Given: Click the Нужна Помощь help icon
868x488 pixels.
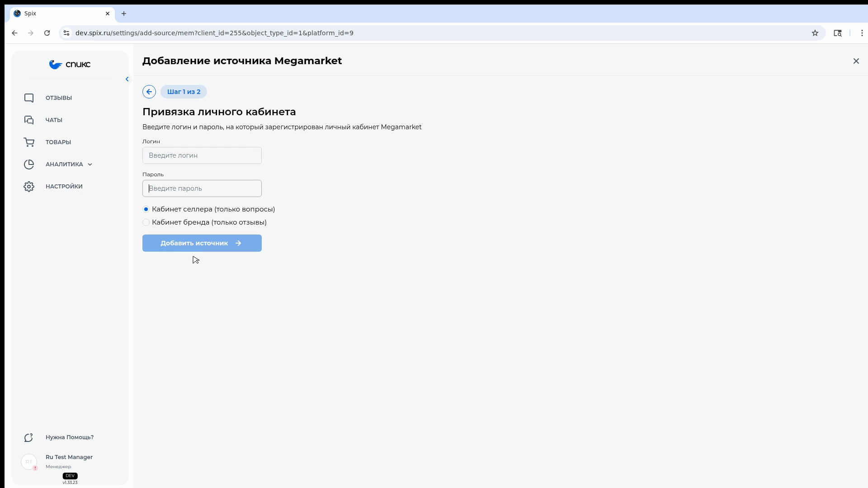Looking at the screenshot, I should click(29, 437).
